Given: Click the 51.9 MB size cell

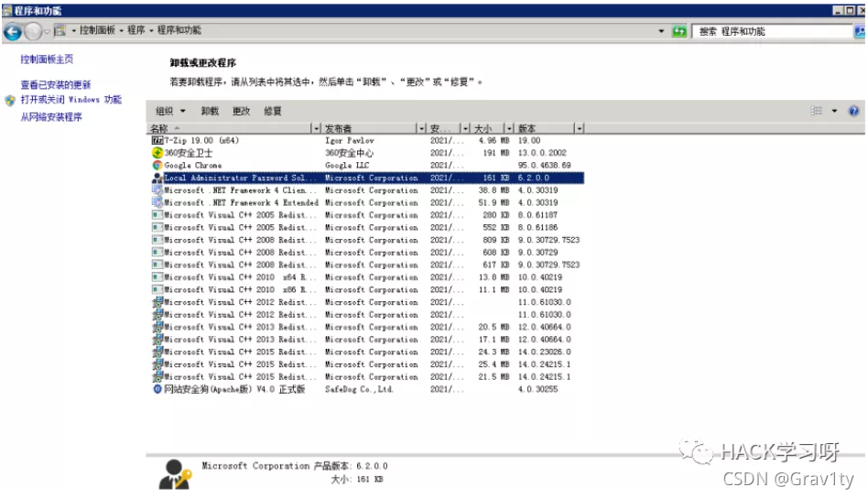Looking at the screenshot, I should (494, 202).
